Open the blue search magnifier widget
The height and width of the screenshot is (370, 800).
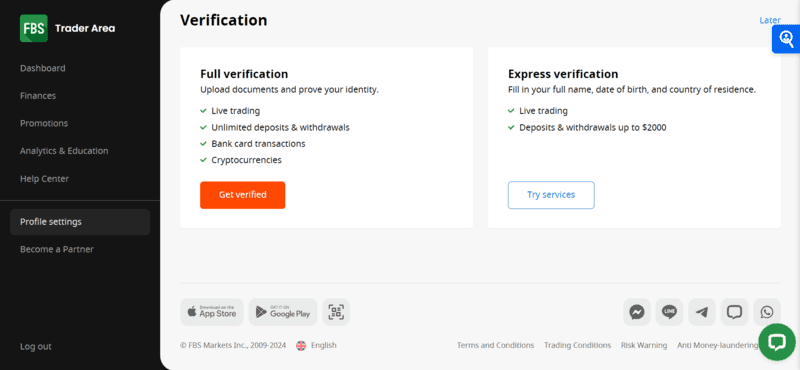786,39
